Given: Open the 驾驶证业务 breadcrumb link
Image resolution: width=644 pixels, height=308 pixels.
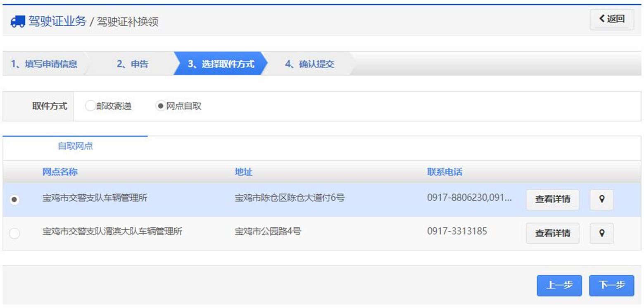Looking at the screenshot, I should pyautogui.click(x=57, y=21).
